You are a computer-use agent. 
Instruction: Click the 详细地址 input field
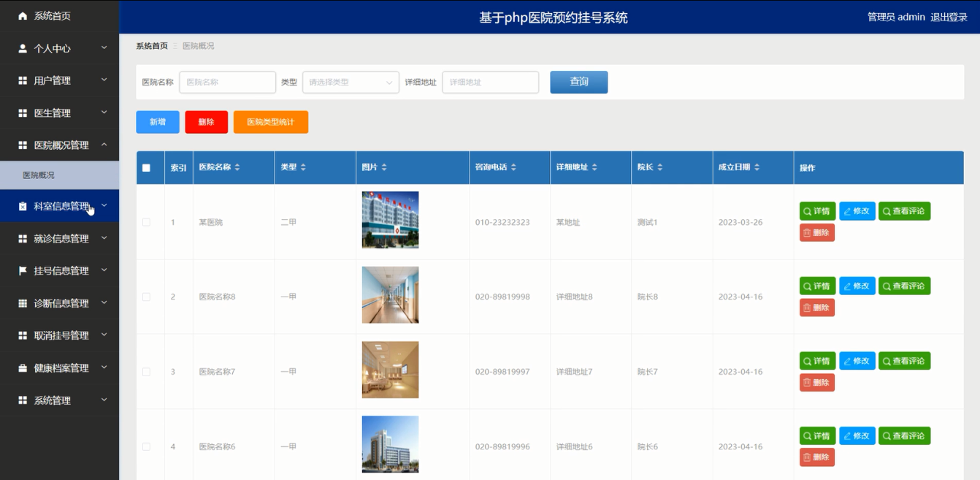coord(491,83)
